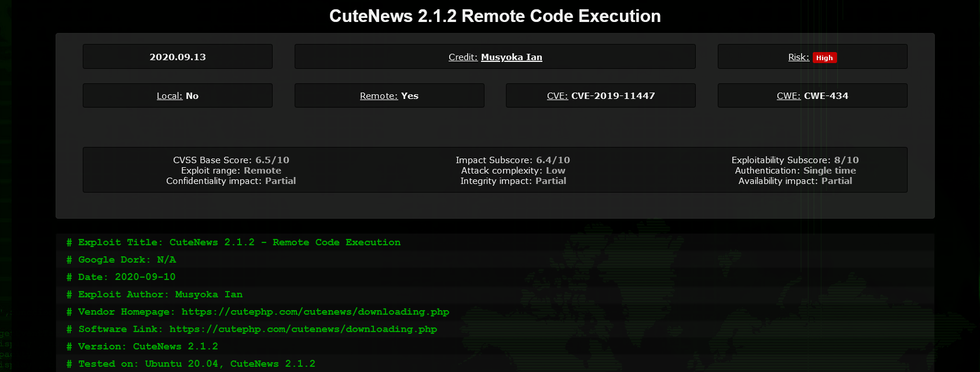Image resolution: width=980 pixels, height=372 pixels.
Task: Click the red High risk badge
Action: [x=824, y=58]
